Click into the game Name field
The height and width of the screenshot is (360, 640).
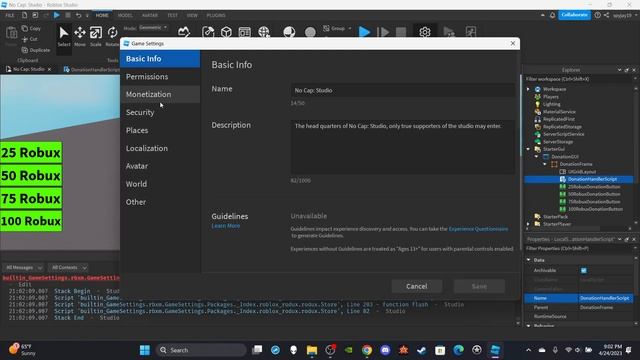[402, 90]
